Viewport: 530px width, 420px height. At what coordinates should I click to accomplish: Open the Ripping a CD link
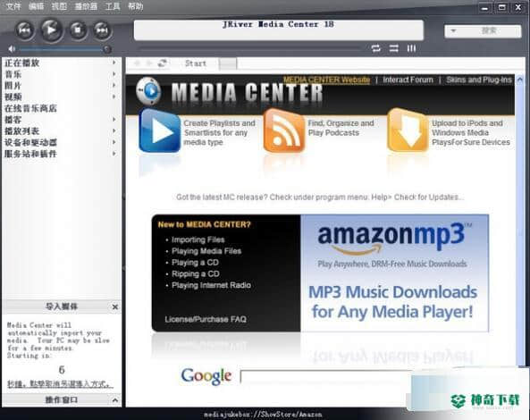pyautogui.click(x=196, y=274)
